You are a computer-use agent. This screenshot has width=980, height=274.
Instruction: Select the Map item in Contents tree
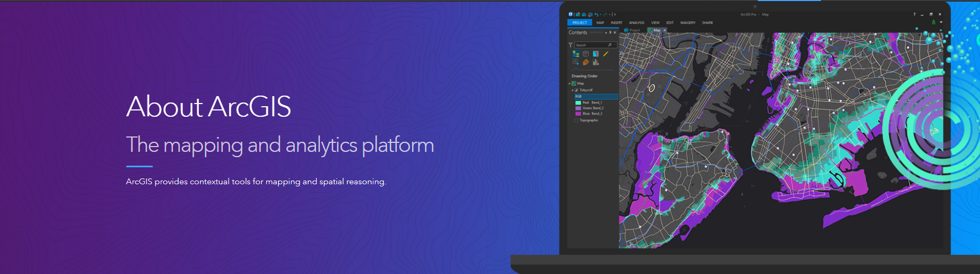click(x=581, y=83)
